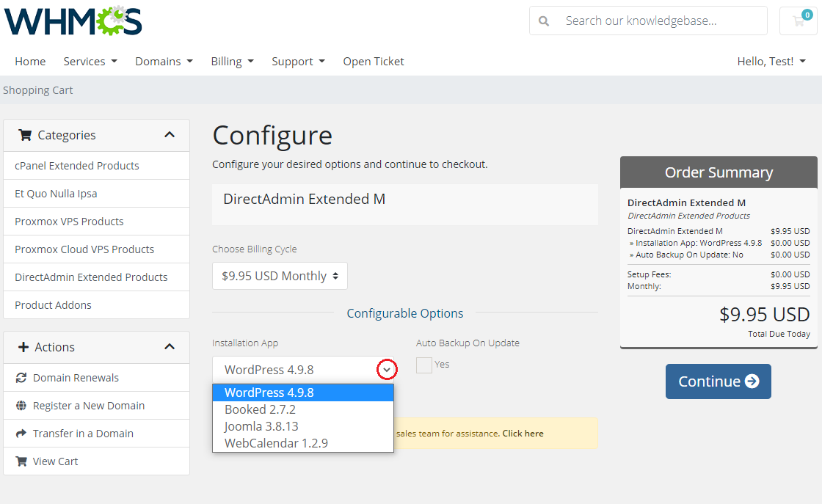Viewport: 822px width, 504px height.
Task: Click the cart icon beside the Categories heading
Action: tap(25, 135)
